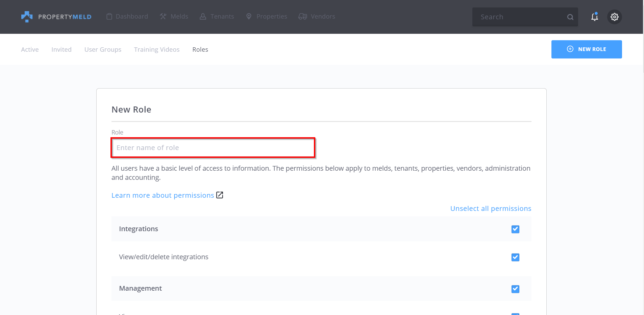Click the external link icon beside permissions
The height and width of the screenshot is (315, 644).
[220, 195]
